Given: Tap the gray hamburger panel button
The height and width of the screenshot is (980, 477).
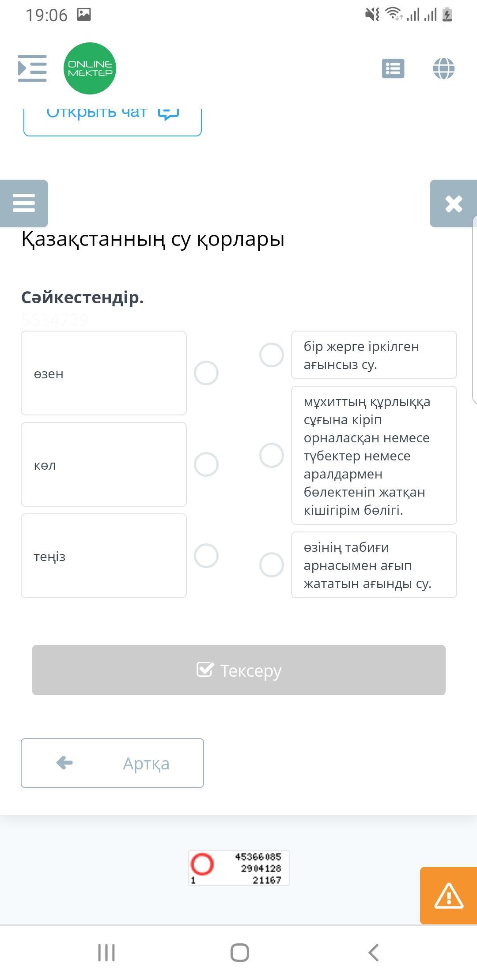Looking at the screenshot, I should coord(24,204).
